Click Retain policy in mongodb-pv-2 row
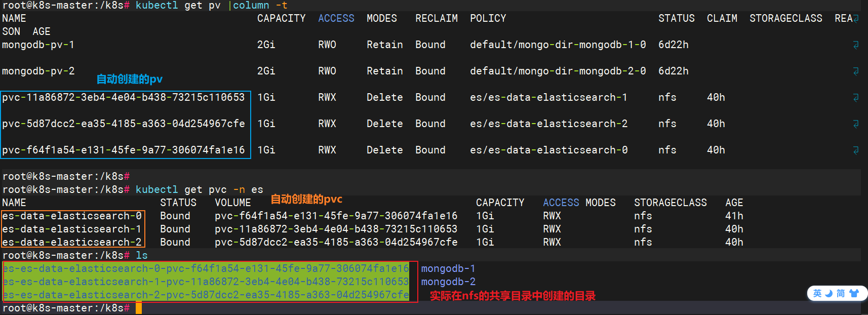868x315 pixels. [385, 71]
